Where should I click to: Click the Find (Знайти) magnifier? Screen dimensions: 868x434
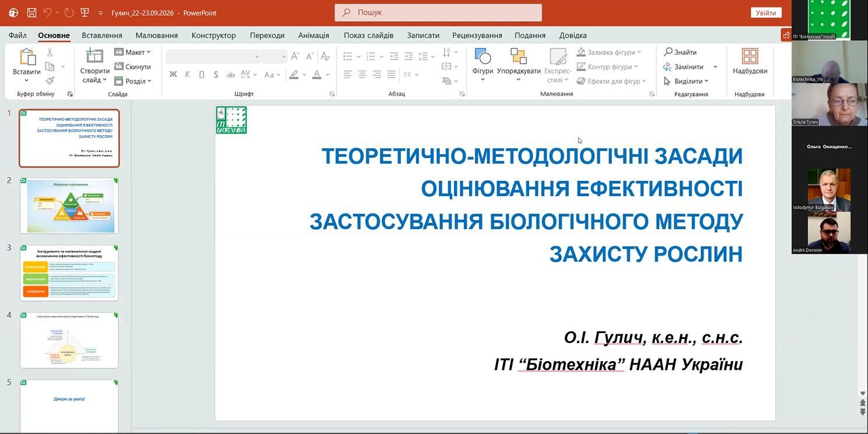click(668, 52)
